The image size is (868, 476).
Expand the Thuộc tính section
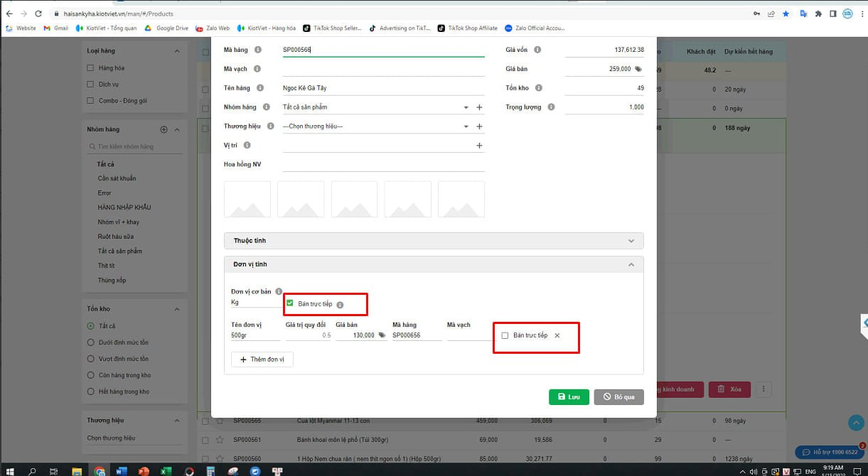[434, 241]
